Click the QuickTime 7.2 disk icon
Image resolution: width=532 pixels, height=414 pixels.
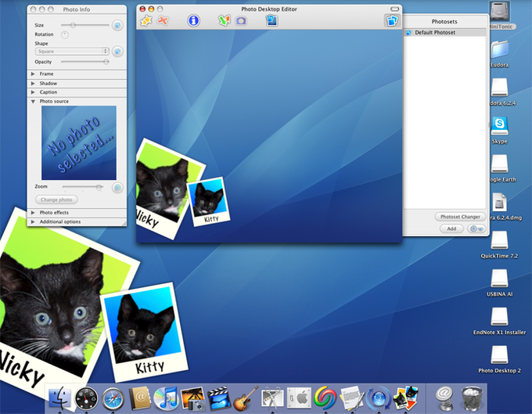(x=499, y=240)
